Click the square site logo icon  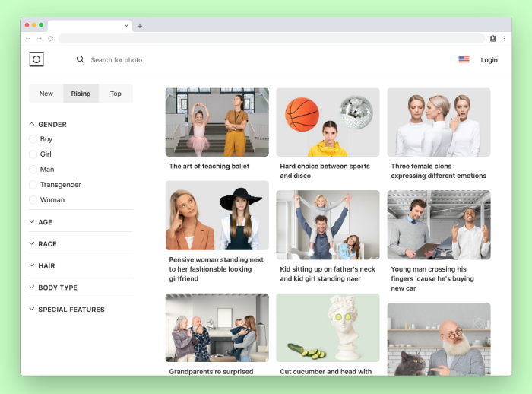coord(36,59)
